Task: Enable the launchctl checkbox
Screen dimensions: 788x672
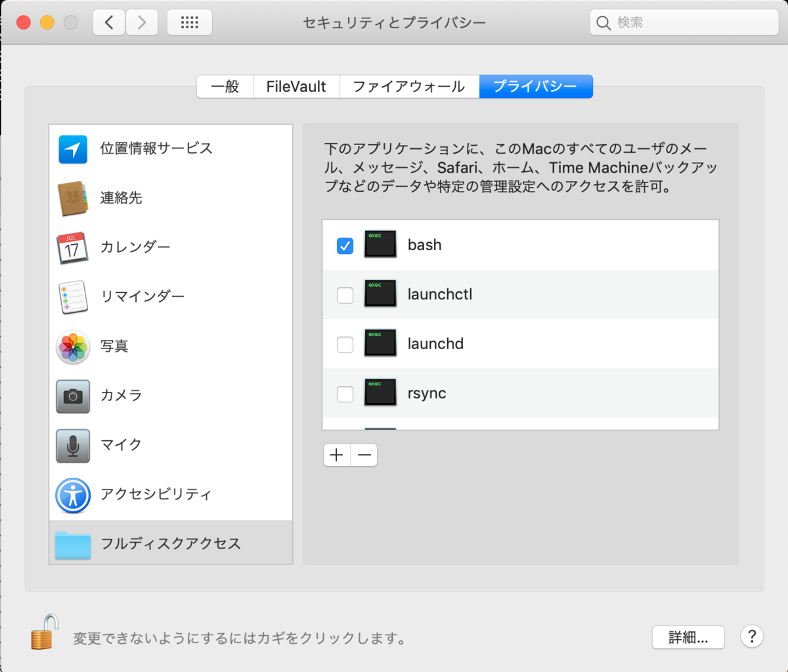Action: tap(345, 295)
